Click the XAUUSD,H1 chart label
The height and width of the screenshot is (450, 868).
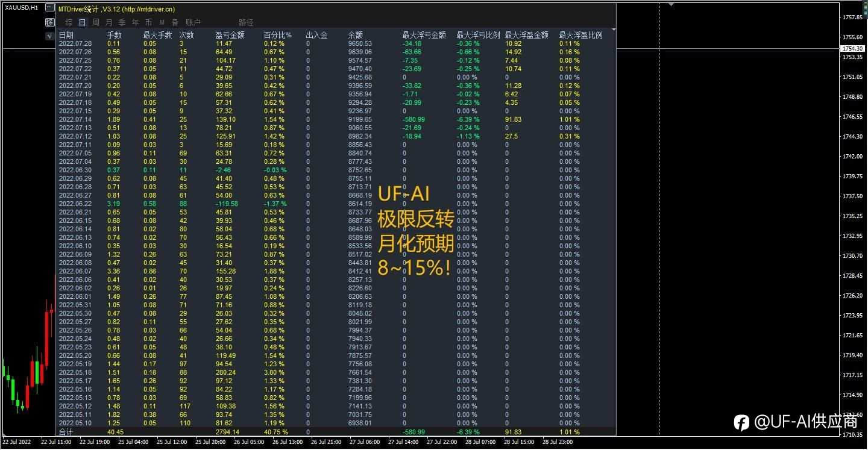(22, 8)
